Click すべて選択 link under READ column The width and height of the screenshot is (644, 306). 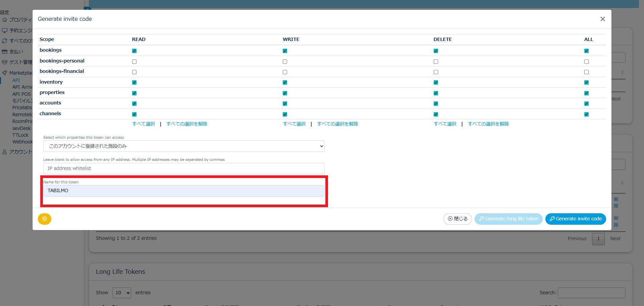coord(144,124)
